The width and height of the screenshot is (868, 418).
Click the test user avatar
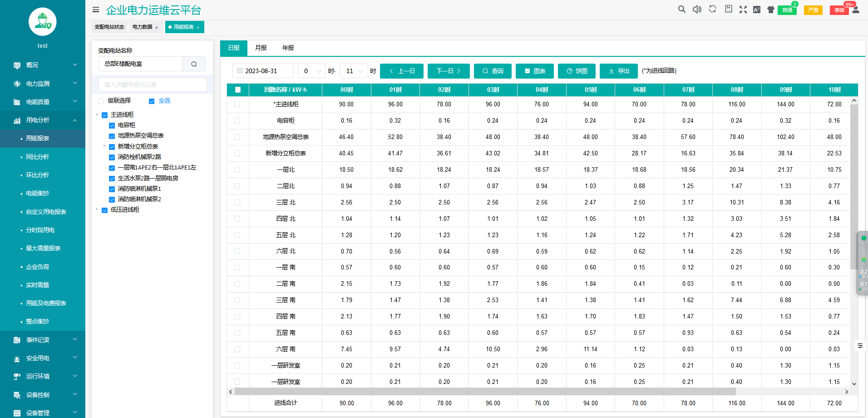[43, 22]
